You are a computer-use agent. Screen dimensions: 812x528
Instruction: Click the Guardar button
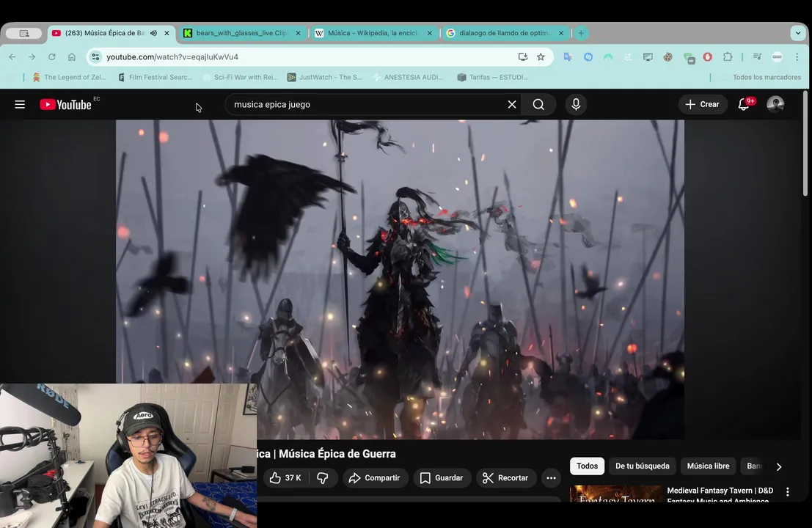click(442, 478)
